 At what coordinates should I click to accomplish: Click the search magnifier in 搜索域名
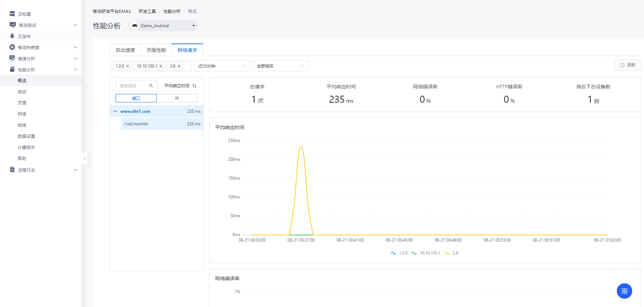151,86
